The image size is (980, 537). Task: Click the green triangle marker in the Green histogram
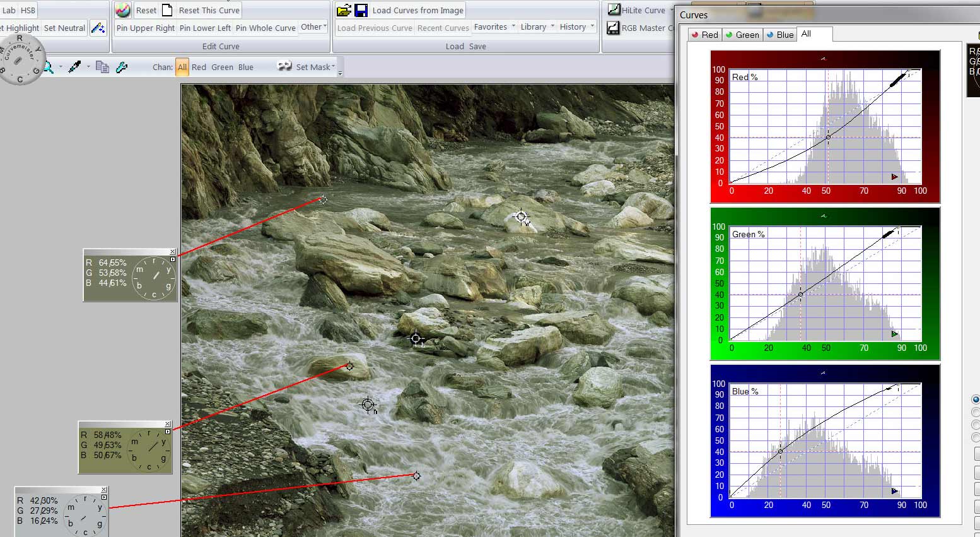[x=895, y=334]
